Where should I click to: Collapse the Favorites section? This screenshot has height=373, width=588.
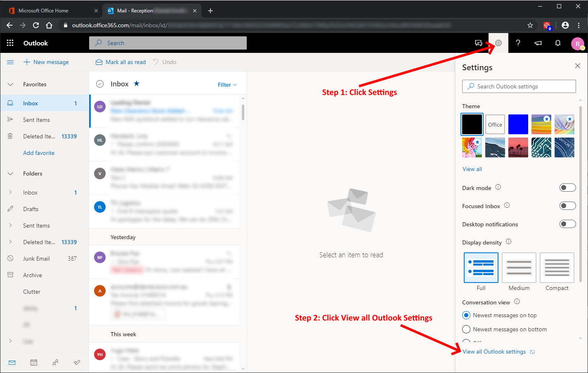point(10,84)
